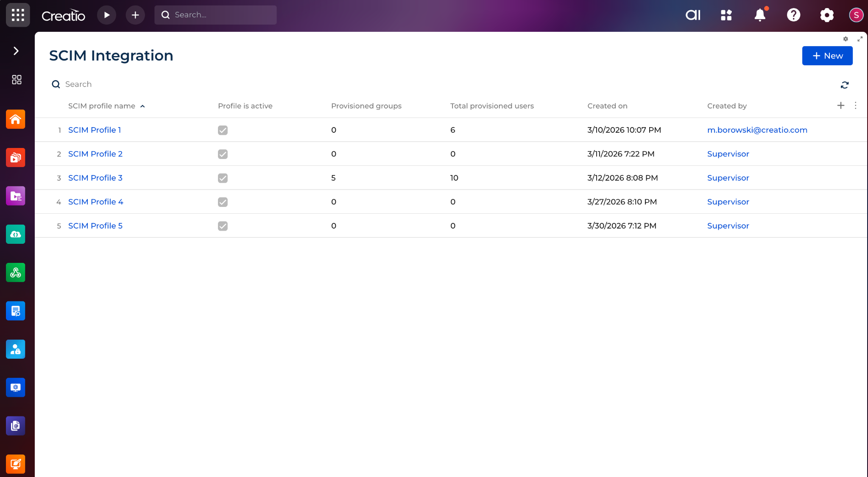Toggle active checkbox for SCIM Profile 5
868x477 pixels.
point(223,226)
